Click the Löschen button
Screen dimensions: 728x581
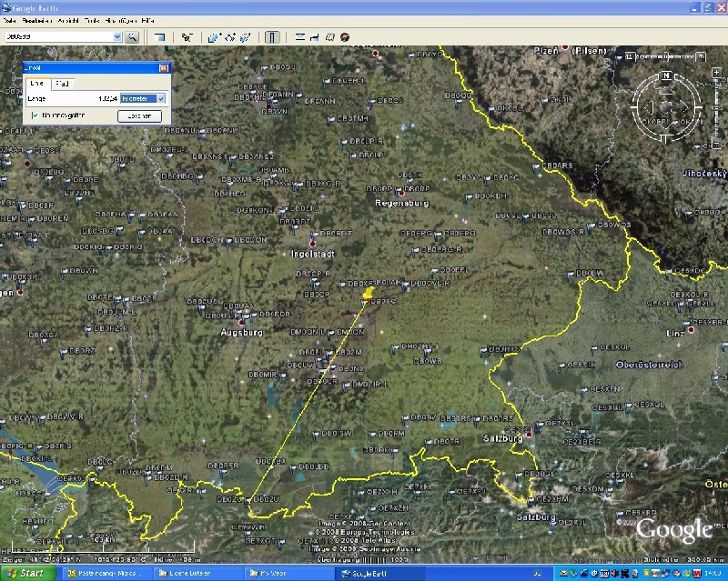pos(139,115)
